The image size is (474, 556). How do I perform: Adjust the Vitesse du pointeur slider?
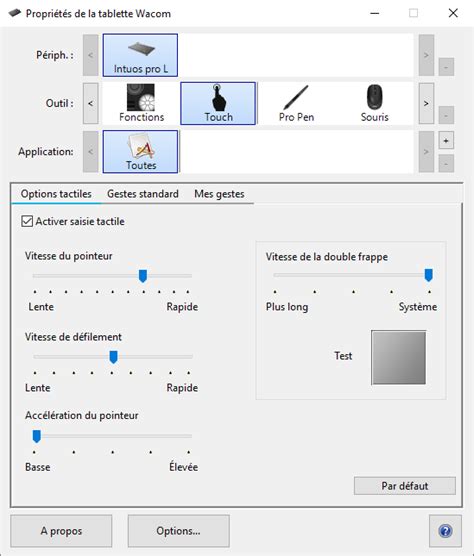[x=143, y=276]
